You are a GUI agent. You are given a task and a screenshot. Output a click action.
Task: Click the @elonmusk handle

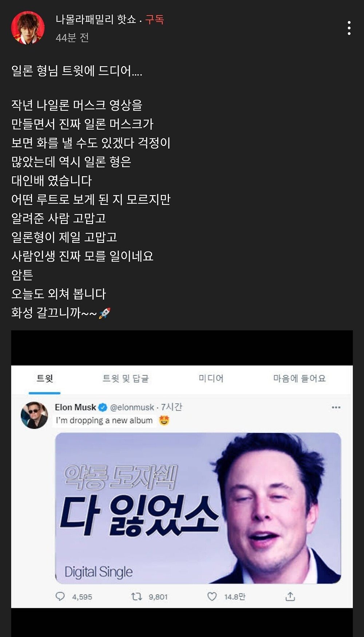(132, 407)
